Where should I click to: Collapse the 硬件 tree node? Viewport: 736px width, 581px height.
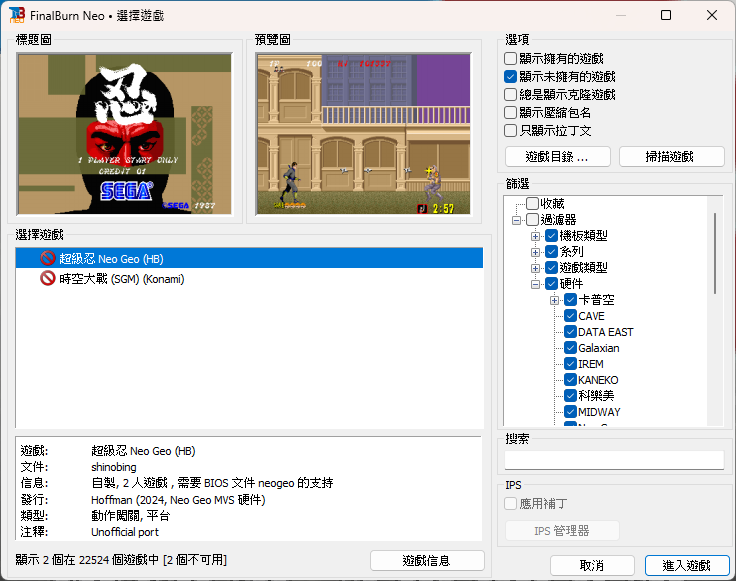(x=535, y=284)
